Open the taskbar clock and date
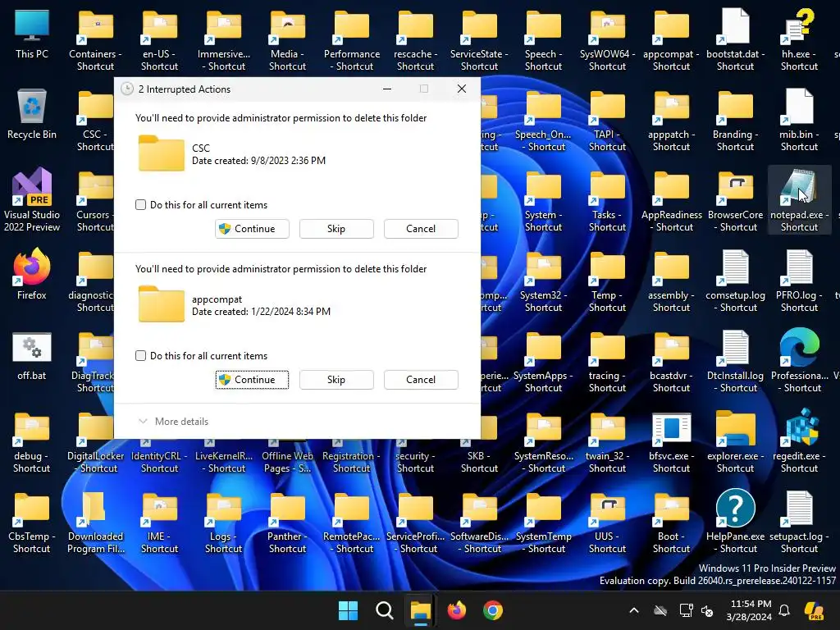Screen dimensions: 840x630 [x=749, y=610]
